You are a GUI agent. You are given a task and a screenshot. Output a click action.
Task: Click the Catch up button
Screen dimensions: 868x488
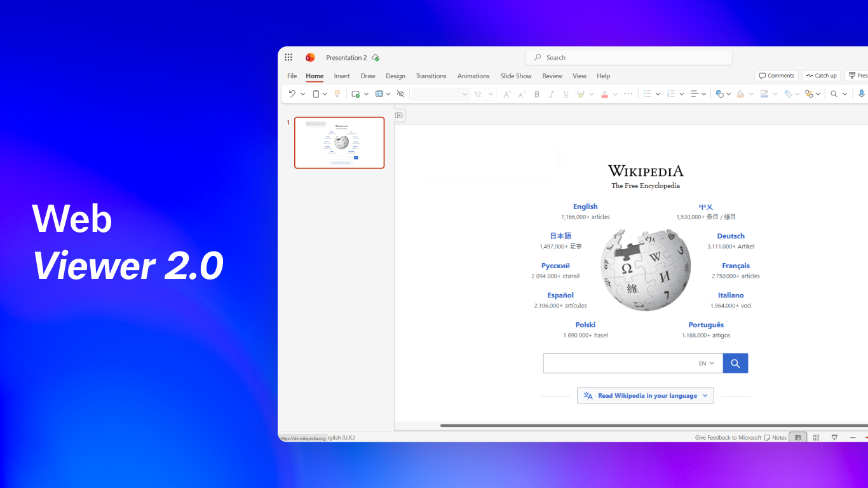pos(821,76)
